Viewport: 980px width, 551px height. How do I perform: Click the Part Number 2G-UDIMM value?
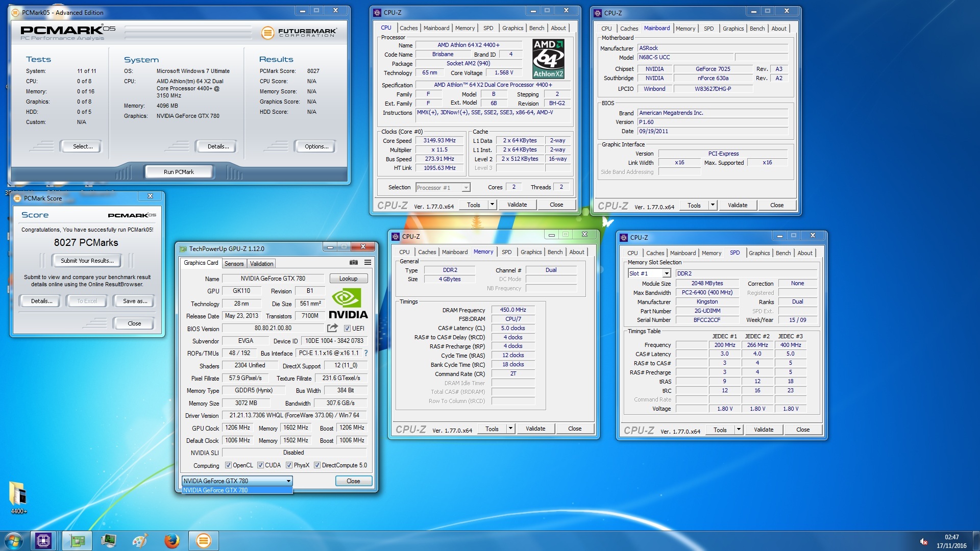707,311
